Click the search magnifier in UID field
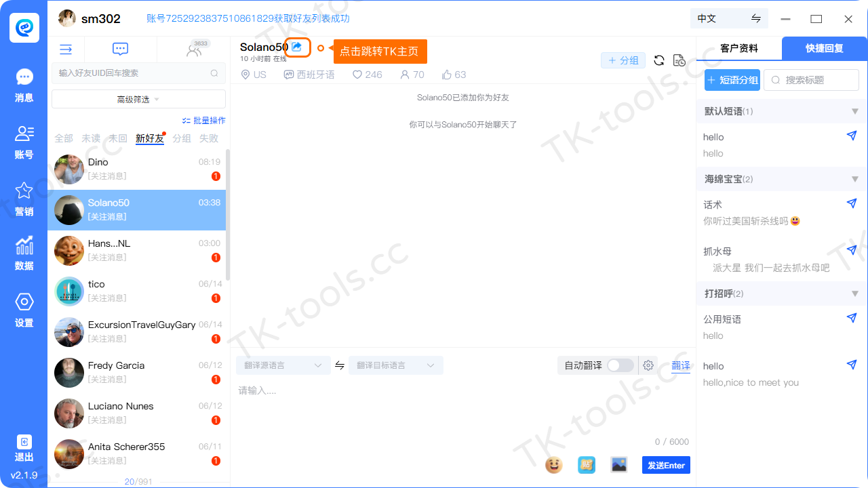The image size is (868, 488). point(214,73)
